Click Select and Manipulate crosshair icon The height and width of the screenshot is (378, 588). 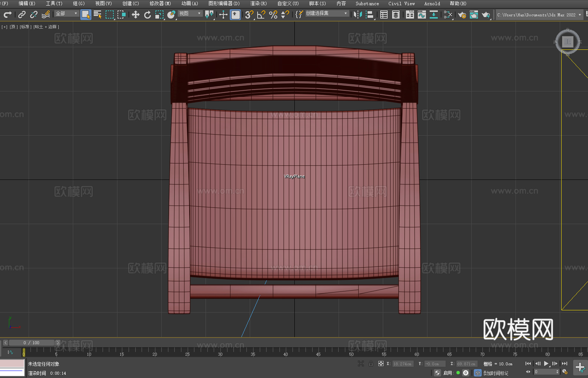click(x=223, y=14)
